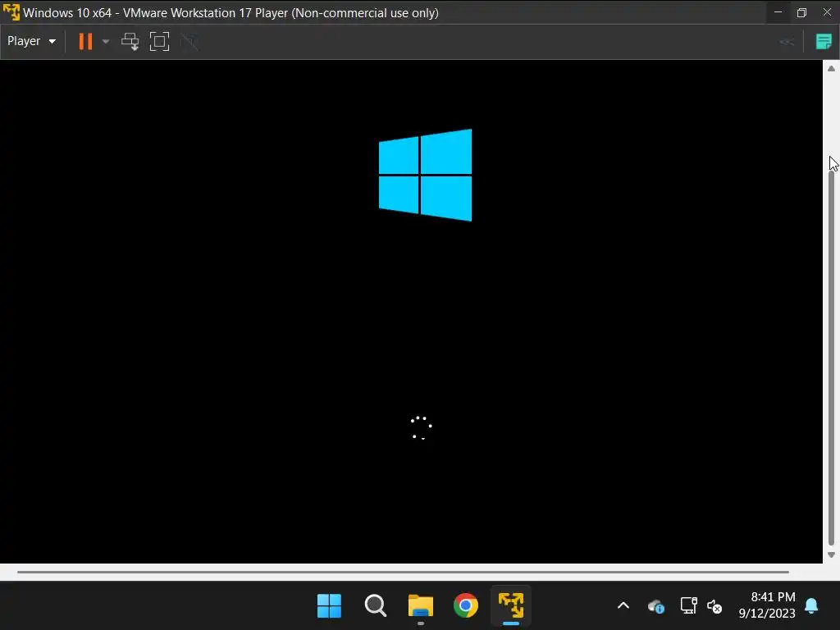
Task: Expand the power options arrow beside pause
Action: point(106,41)
